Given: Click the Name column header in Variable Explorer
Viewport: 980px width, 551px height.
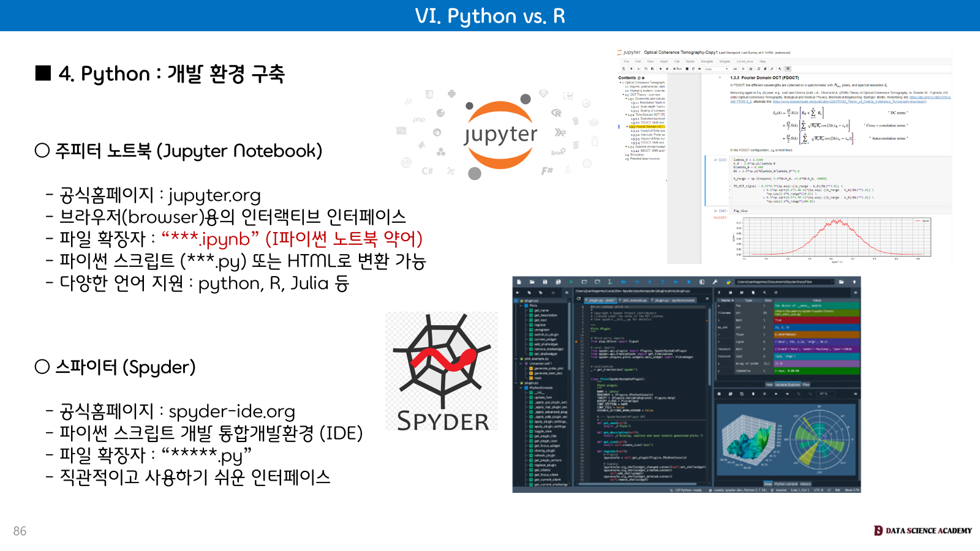Looking at the screenshot, I should click(726, 301).
